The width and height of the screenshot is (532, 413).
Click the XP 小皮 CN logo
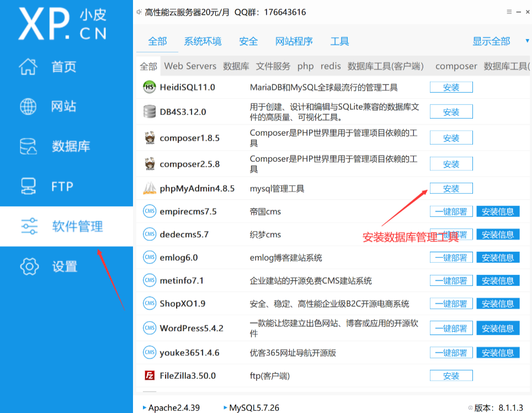click(x=63, y=24)
